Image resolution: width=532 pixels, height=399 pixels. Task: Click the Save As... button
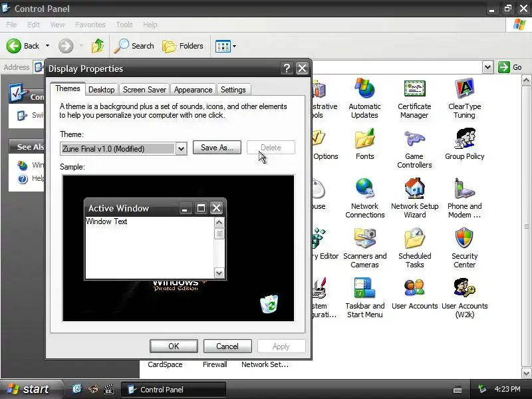pyautogui.click(x=217, y=147)
